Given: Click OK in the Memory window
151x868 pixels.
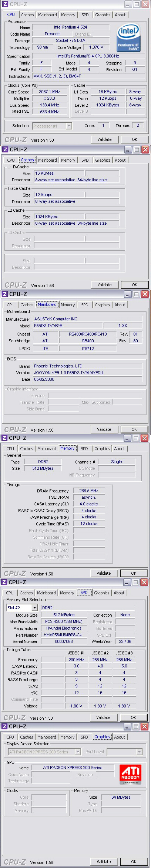Looking at the screenshot, I should coord(134,573).
